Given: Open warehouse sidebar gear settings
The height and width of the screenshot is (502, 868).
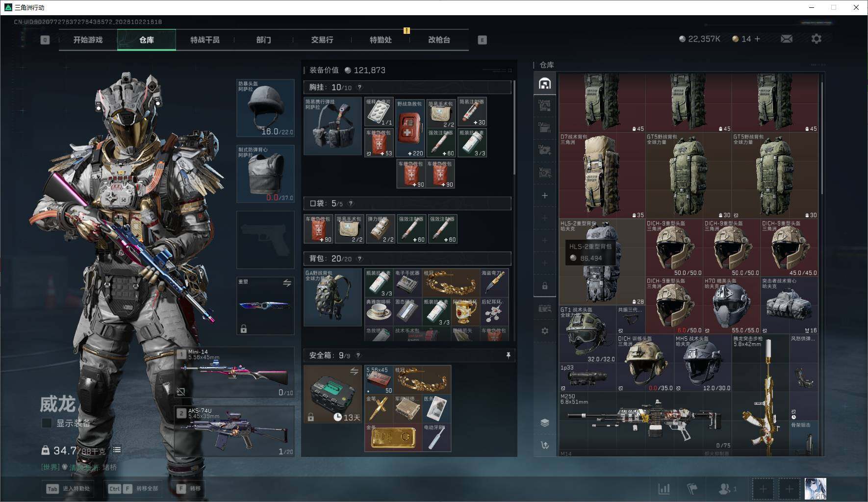Looking at the screenshot, I should pyautogui.click(x=545, y=331).
